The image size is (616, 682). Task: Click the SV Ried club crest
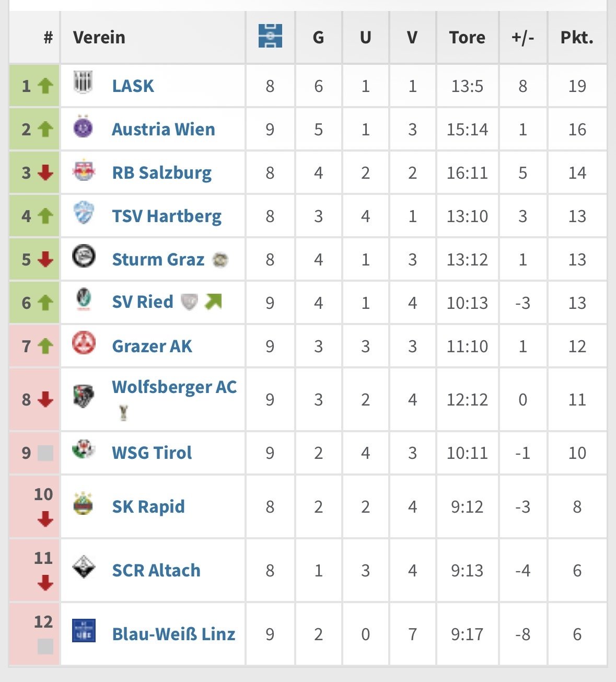(84, 300)
